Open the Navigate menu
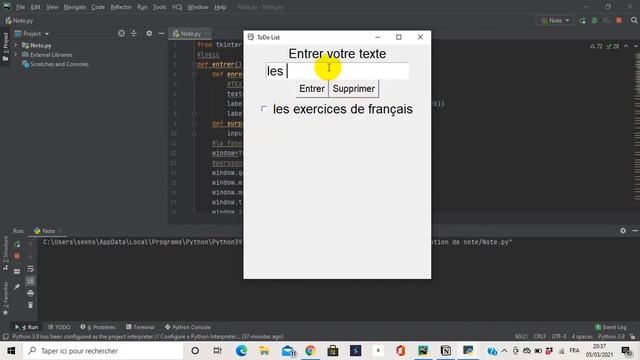Screen dimensions: 640x360 point(75,7)
